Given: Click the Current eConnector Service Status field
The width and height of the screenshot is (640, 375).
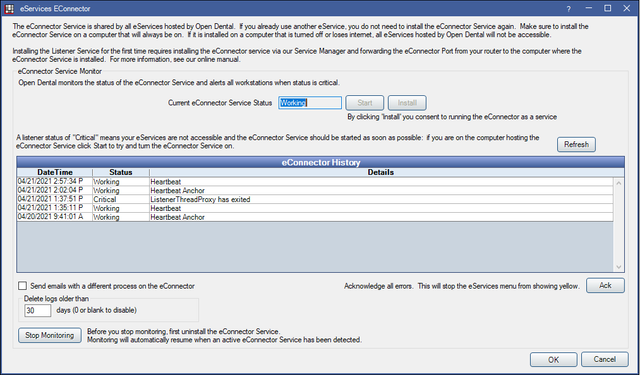Looking at the screenshot, I should [x=310, y=103].
